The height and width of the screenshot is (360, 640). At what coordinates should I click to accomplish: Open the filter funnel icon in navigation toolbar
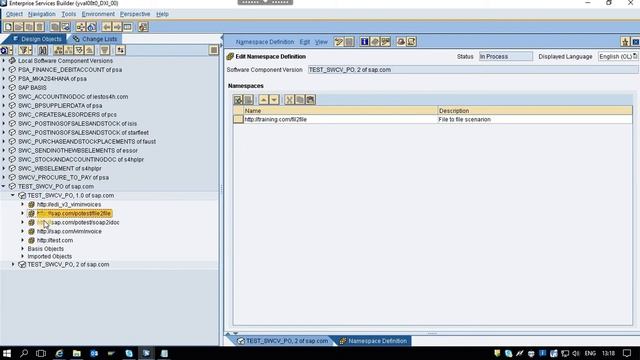(x=25, y=50)
